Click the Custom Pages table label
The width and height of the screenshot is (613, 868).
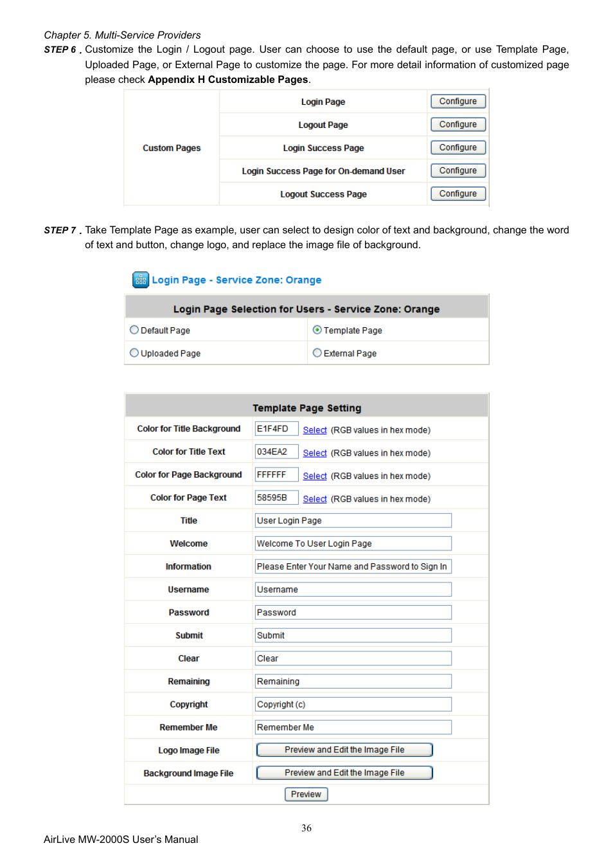click(172, 148)
